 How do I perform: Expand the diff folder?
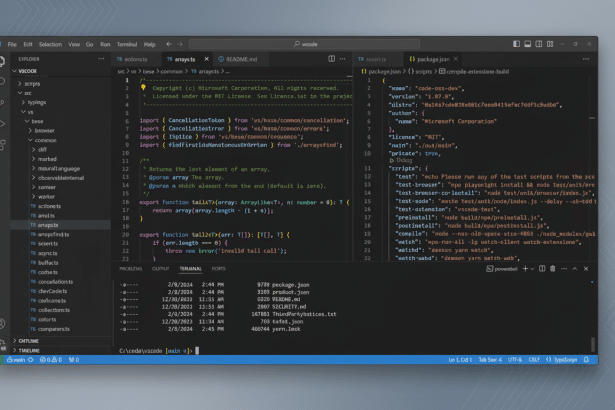61,149
